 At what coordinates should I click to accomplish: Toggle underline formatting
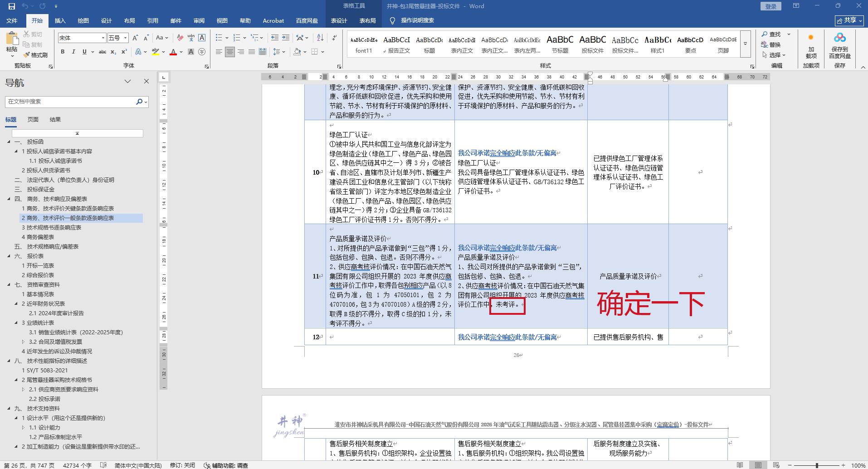coord(84,52)
